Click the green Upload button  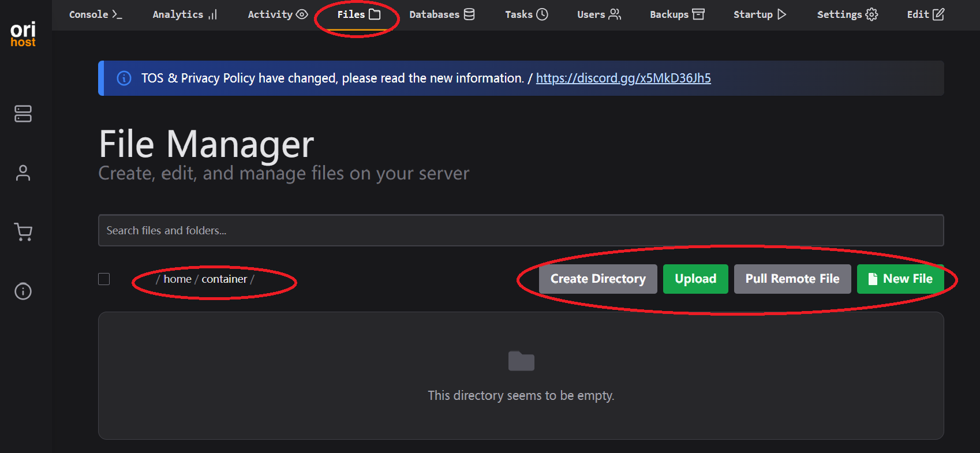(x=695, y=279)
